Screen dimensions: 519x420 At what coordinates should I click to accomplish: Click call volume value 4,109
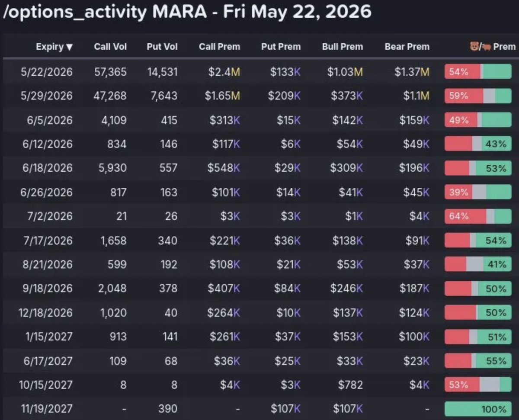click(x=113, y=120)
